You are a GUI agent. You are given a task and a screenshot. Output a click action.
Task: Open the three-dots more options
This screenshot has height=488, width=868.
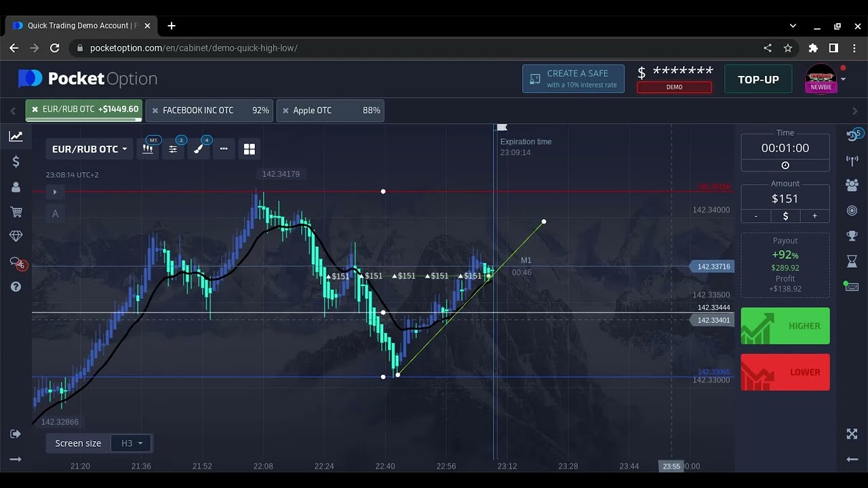224,149
